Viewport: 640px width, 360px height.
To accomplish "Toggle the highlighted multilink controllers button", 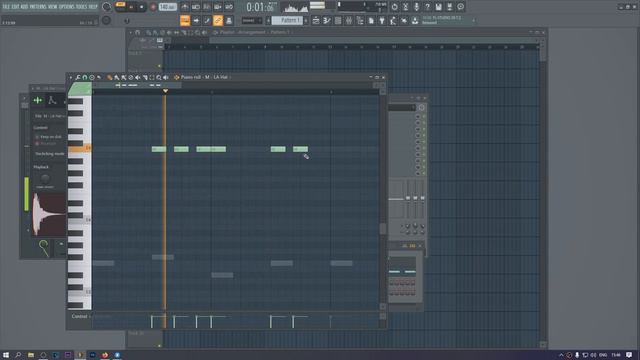I will coord(218,20).
